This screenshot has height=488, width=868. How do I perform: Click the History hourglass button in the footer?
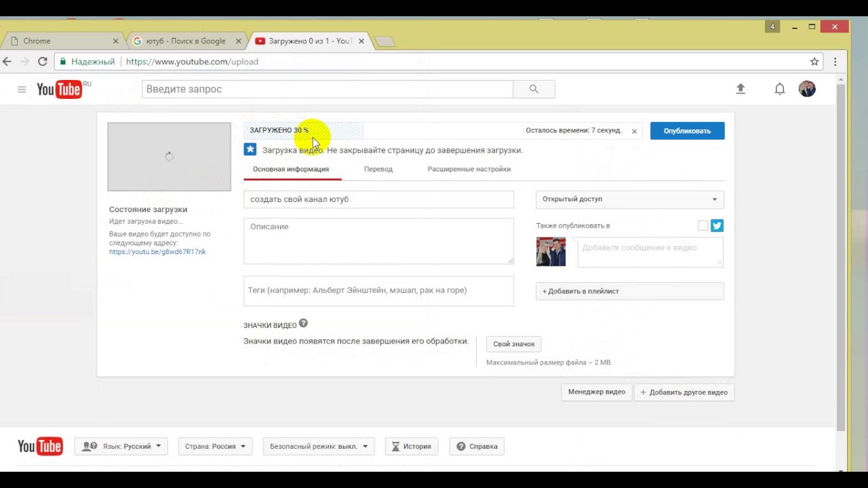412,446
